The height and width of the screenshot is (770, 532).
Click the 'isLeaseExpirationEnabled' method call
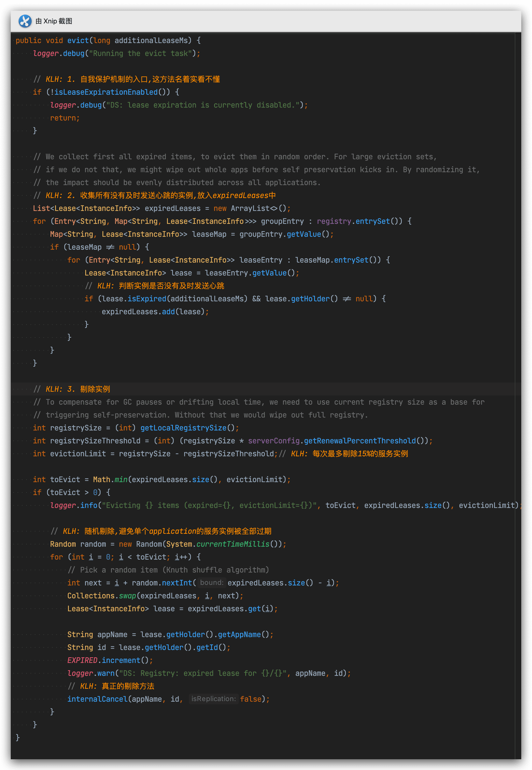pyautogui.click(x=106, y=92)
